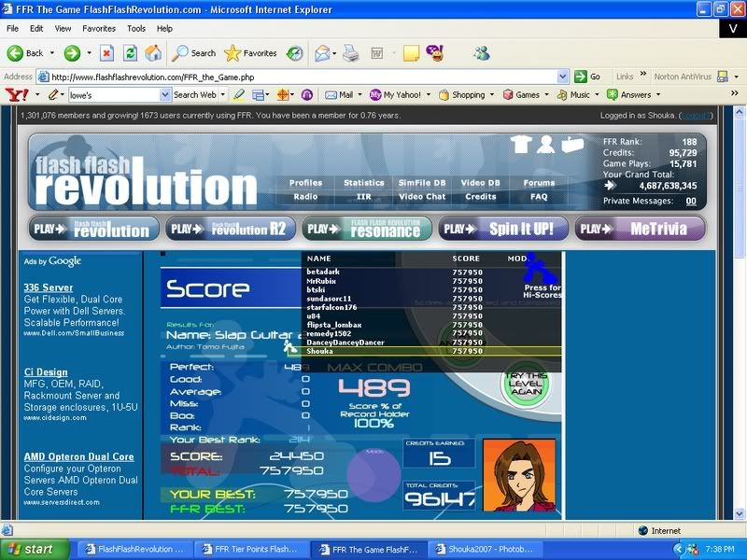
Task: Refresh the page with the Refresh icon
Action: [x=130, y=53]
